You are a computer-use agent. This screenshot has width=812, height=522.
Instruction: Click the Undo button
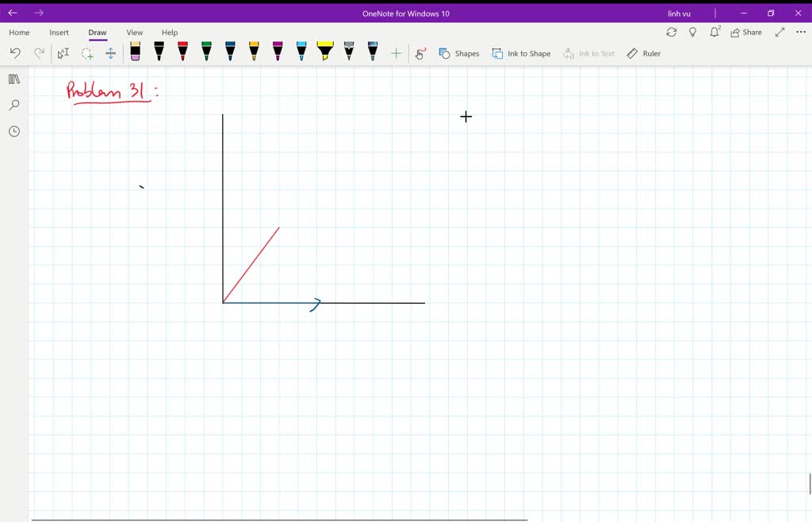14,52
